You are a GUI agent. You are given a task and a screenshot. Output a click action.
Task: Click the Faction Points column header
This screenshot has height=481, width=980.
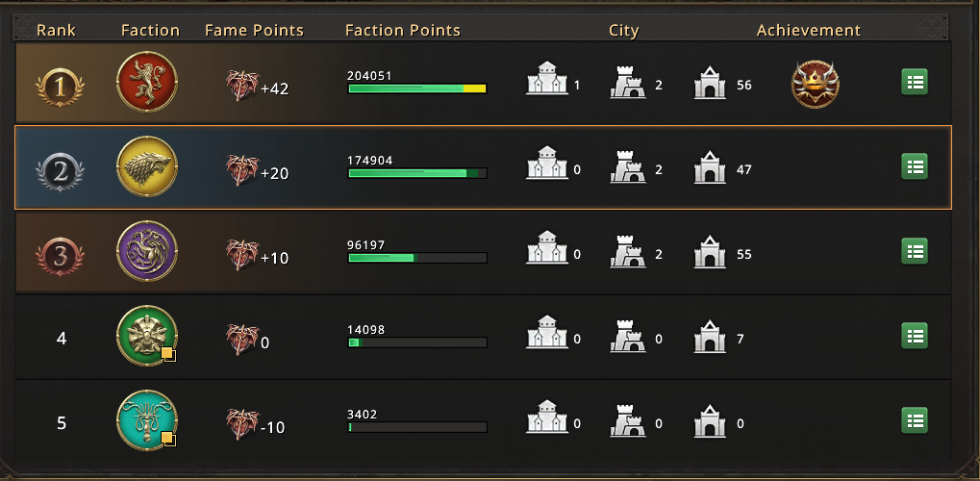[x=402, y=31]
